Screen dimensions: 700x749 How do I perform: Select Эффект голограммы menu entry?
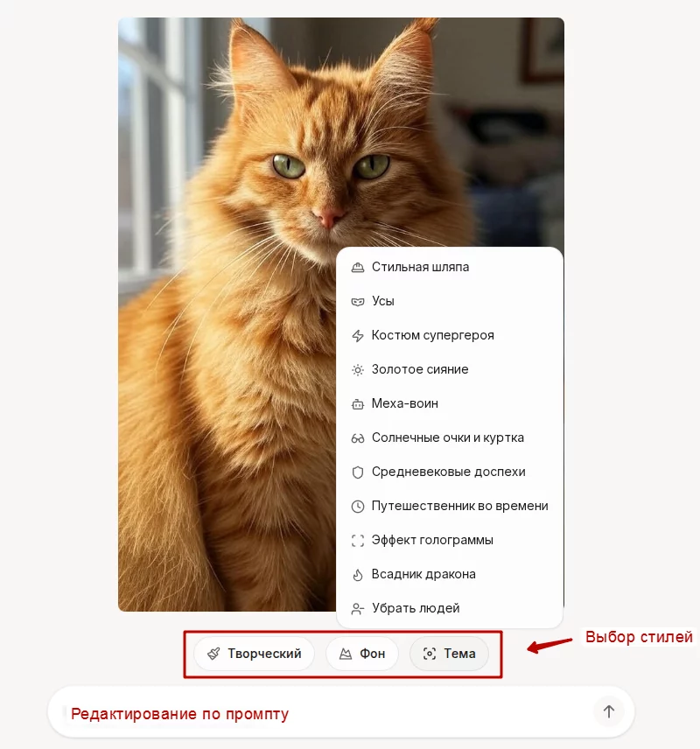pos(450,540)
